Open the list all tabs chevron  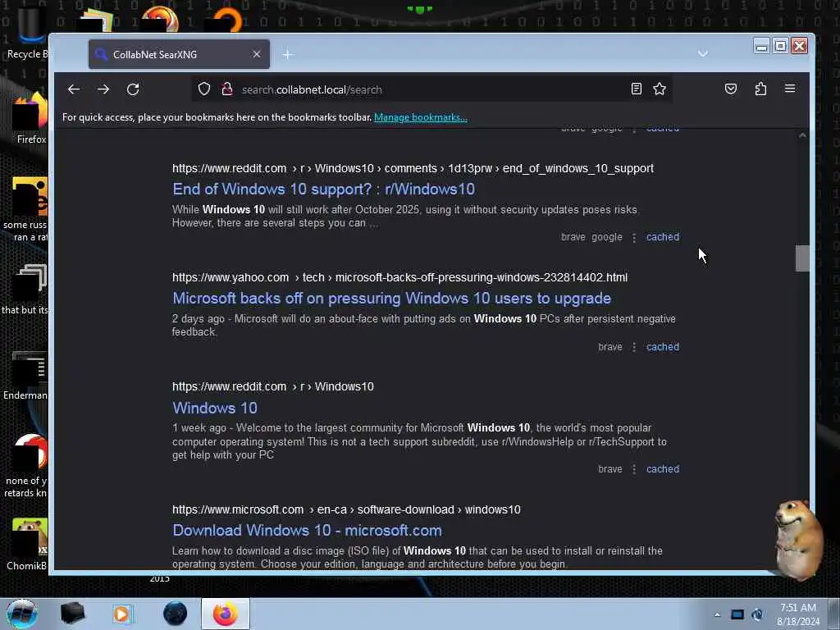[x=703, y=54]
